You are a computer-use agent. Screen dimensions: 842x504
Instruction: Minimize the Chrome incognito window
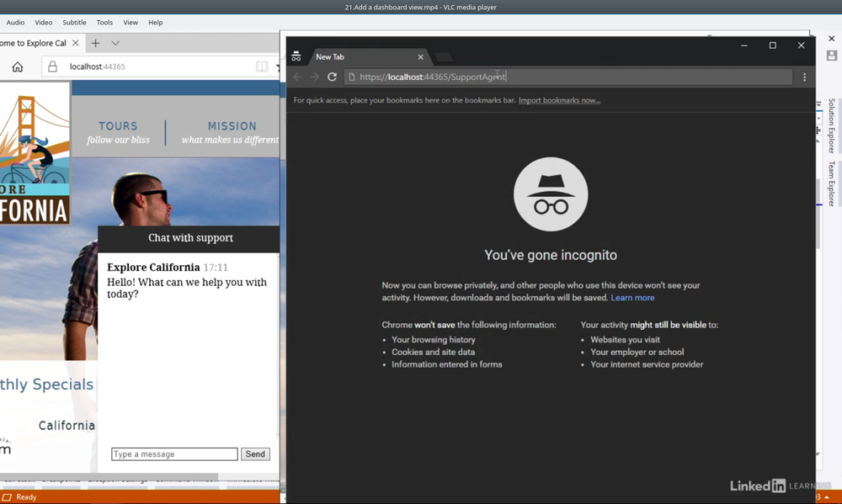[744, 45]
